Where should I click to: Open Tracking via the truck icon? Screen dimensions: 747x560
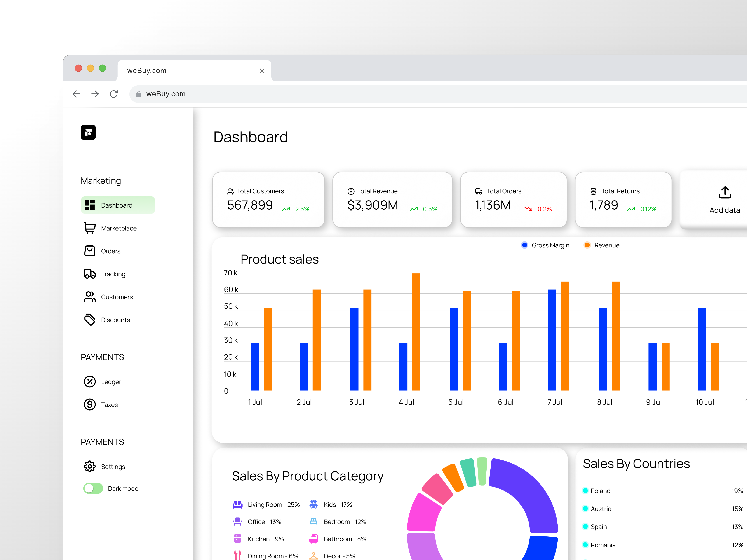(89, 274)
